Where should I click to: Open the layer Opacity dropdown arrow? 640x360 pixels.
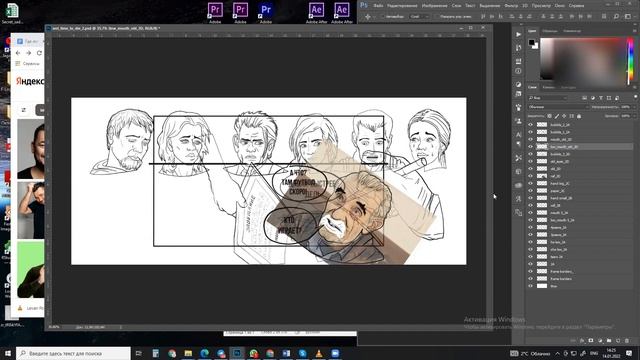[634, 107]
